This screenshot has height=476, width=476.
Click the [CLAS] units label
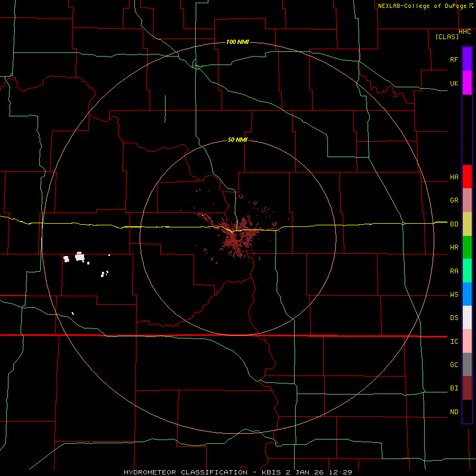(447, 36)
